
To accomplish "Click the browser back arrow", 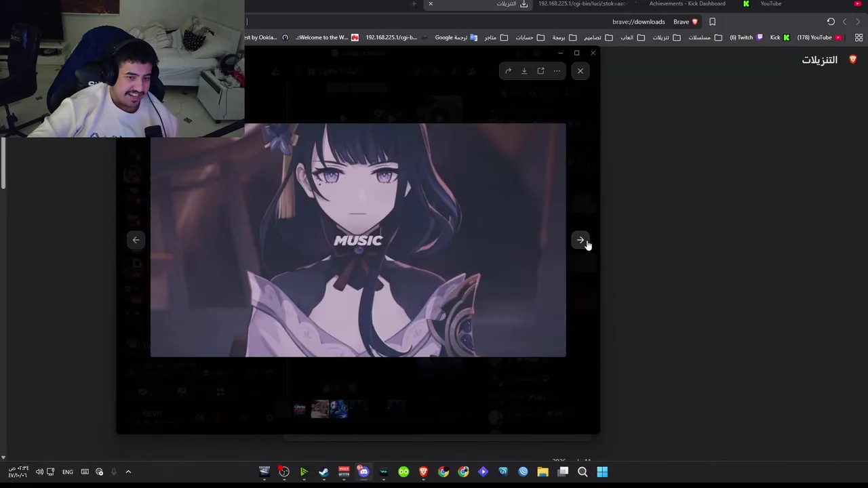I will pos(844,22).
